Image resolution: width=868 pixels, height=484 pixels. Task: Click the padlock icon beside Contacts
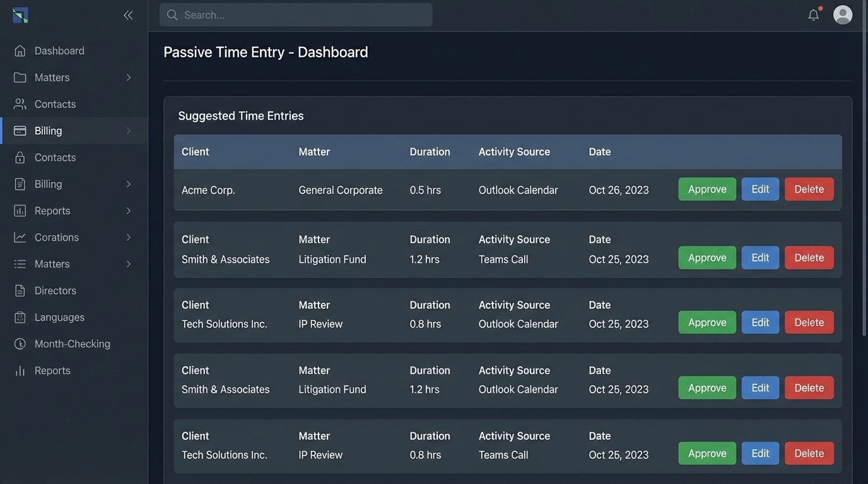(x=20, y=157)
